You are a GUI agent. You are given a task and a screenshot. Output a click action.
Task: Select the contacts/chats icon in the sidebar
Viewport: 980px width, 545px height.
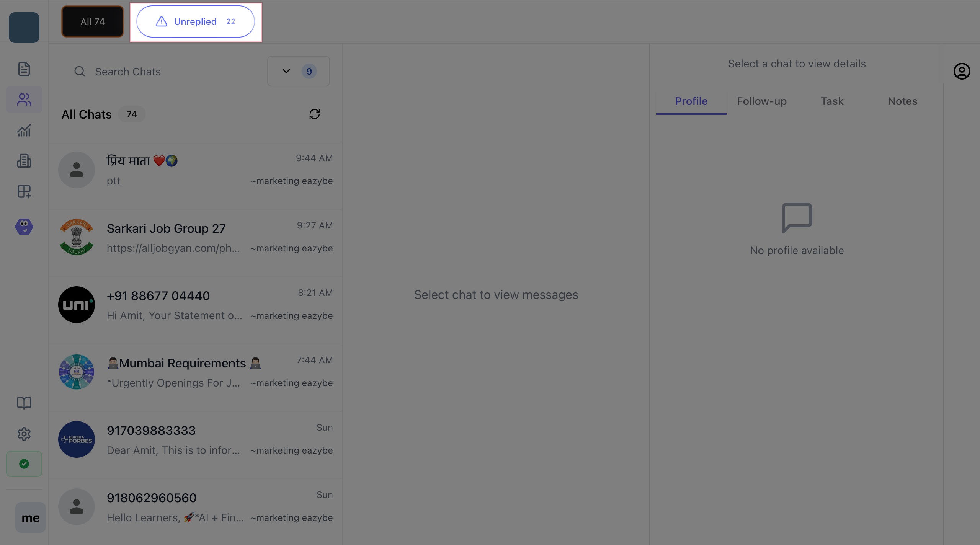point(24,100)
